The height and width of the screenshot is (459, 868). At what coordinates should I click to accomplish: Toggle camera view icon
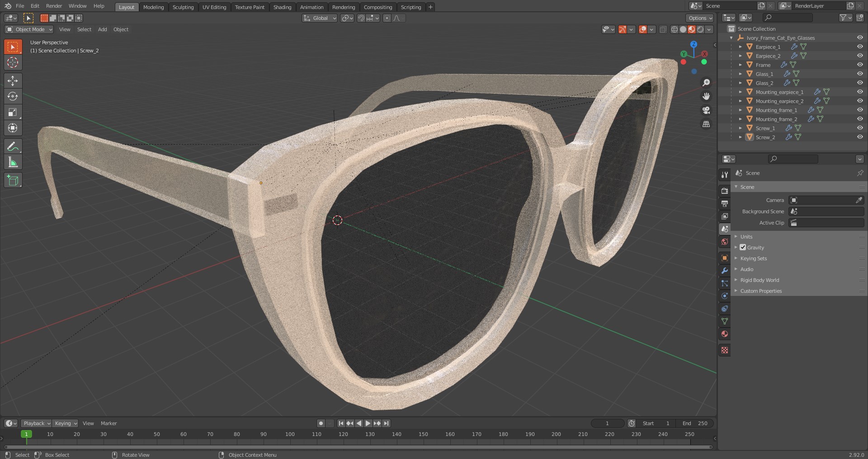[706, 110]
